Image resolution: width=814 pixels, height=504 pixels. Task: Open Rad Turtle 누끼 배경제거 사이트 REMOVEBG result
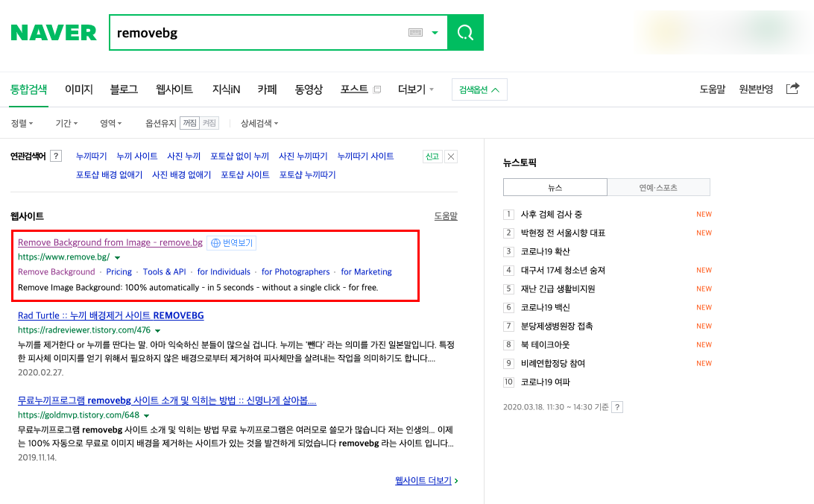coord(110,315)
